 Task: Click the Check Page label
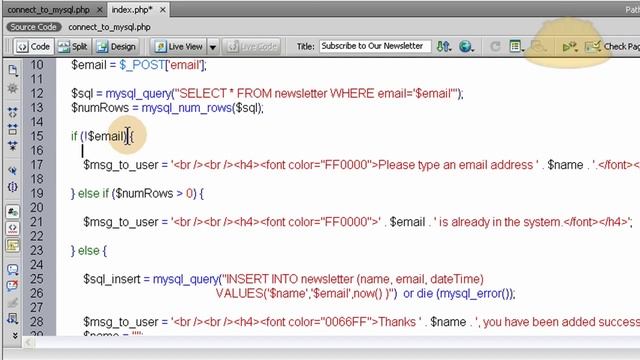(622, 47)
